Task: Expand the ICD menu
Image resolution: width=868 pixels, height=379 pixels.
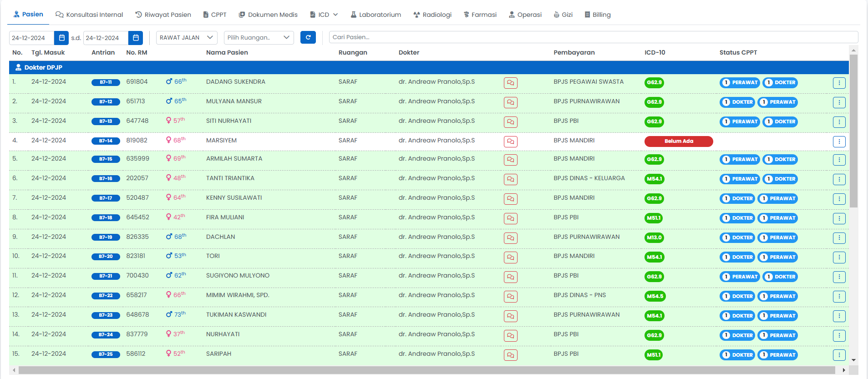Action: [x=324, y=15]
